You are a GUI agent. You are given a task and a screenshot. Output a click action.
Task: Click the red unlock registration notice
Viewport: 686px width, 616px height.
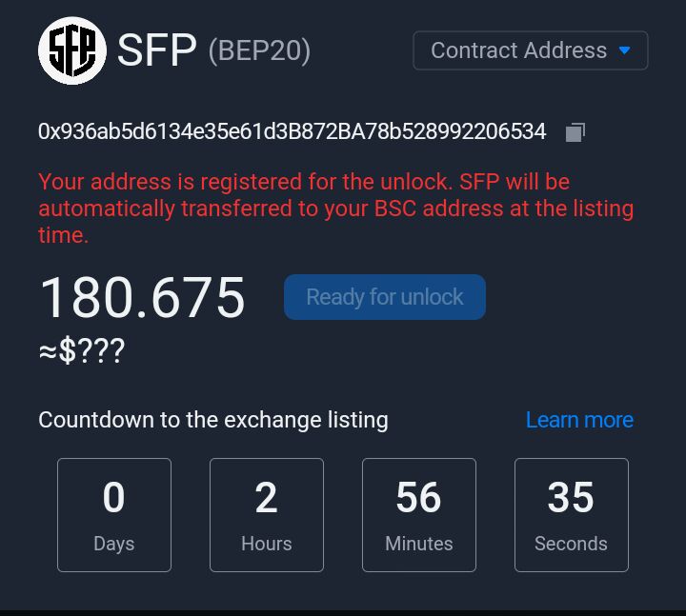[335, 208]
